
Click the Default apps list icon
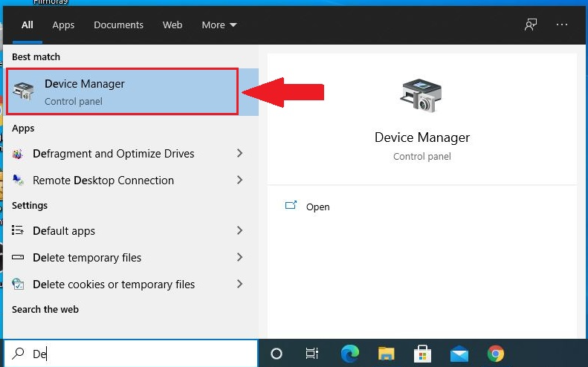18,230
